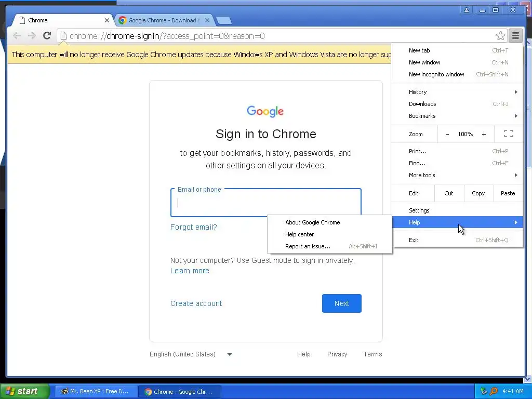The image size is (532, 399).
Task: Open About Google Chrome
Action: pyautogui.click(x=330, y=222)
